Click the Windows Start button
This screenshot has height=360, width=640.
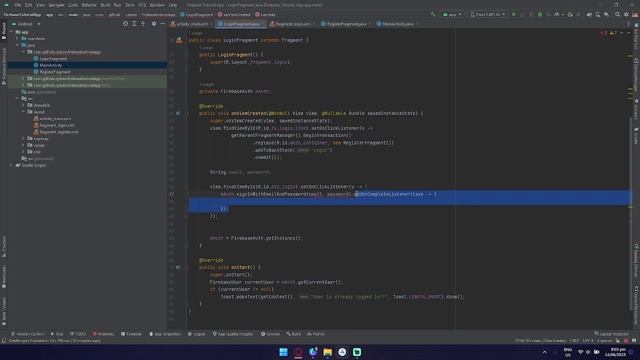[x=283, y=352]
